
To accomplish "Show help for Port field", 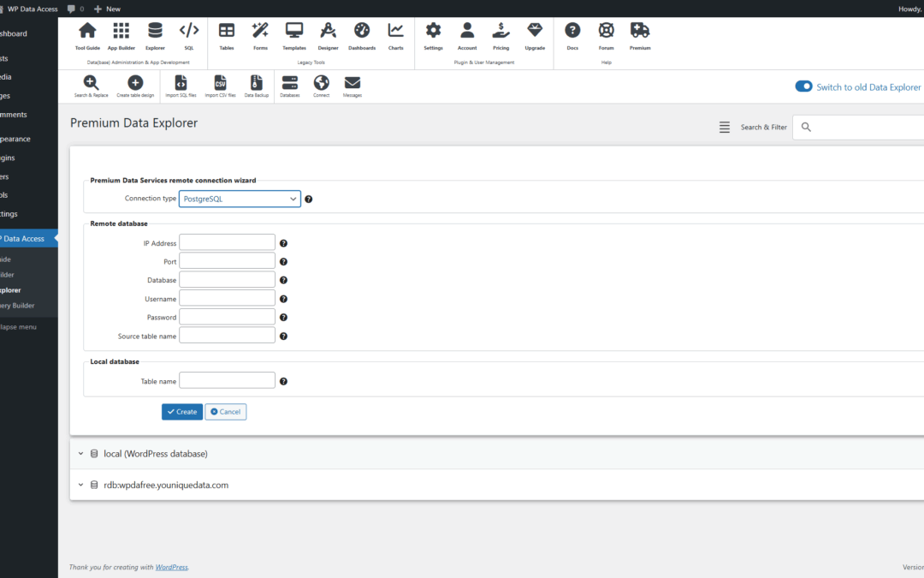I will [x=283, y=261].
